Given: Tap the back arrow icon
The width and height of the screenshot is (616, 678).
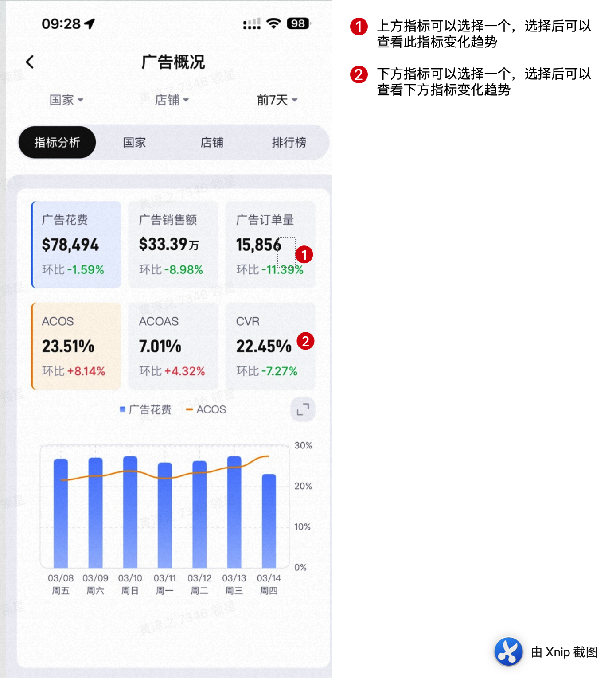Looking at the screenshot, I should click(30, 62).
